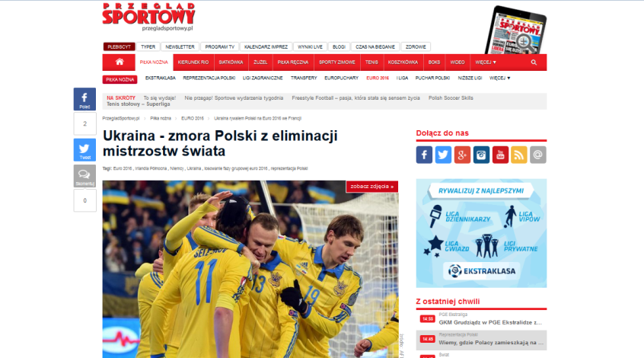Viewport: 644px width, 358px height.
Task: Select the SIATKÓWKA tab in main menu
Action: pos(231,62)
